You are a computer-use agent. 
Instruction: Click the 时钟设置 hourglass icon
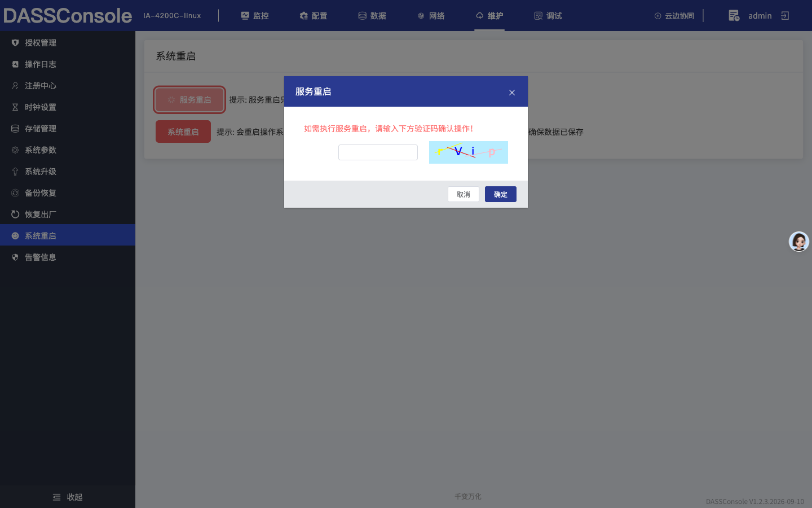click(x=15, y=107)
